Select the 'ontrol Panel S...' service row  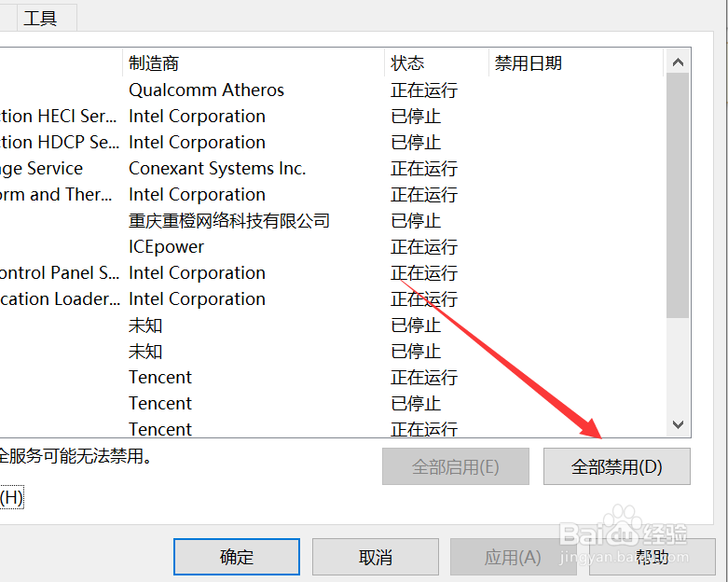[x=332, y=272]
